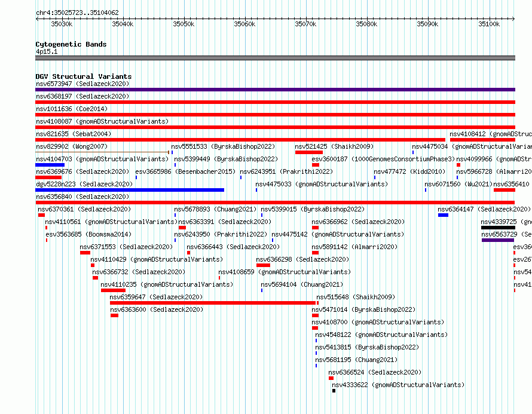Screen dimensions: 532x414
Task: Click the nsv1011636 (Coe2014) label
Action: point(72,109)
